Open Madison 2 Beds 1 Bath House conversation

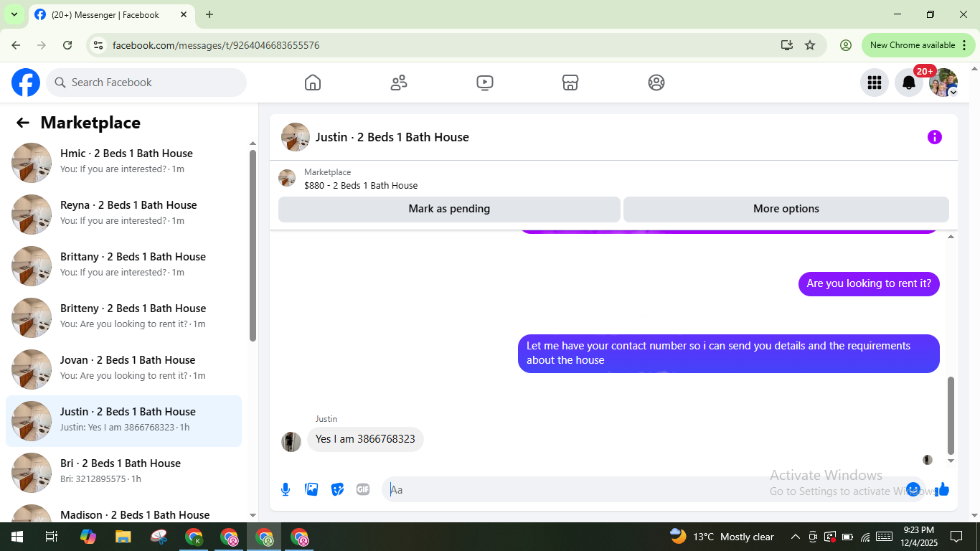(x=123, y=512)
